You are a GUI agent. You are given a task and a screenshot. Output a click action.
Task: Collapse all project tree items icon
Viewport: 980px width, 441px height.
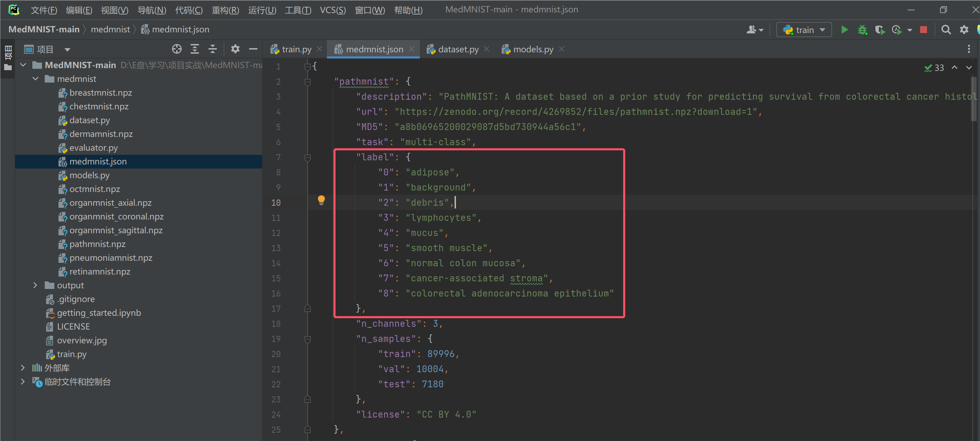pyautogui.click(x=212, y=49)
